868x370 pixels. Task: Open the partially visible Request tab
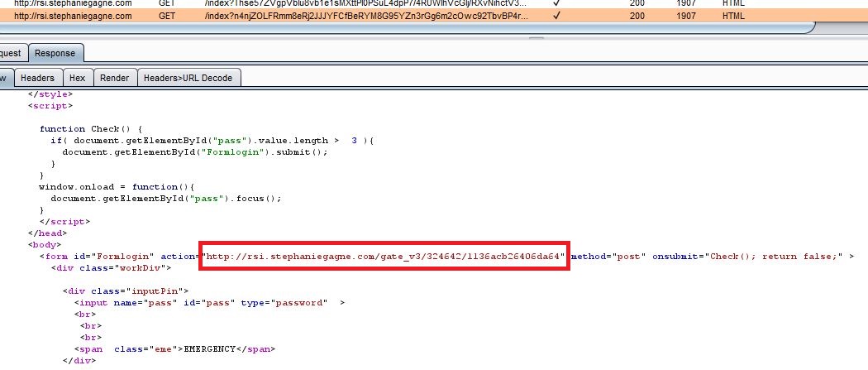[x=11, y=53]
